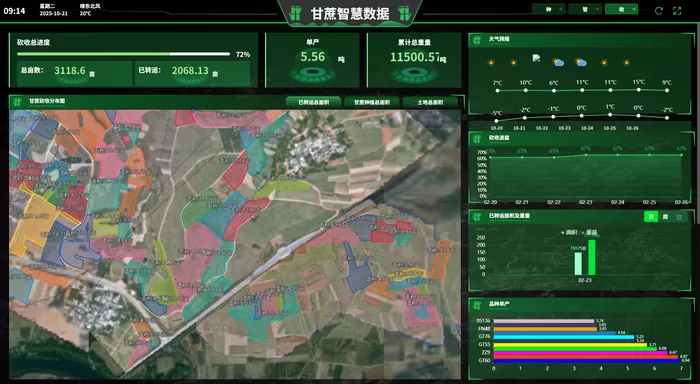
Task: Select the 砍收总进度 progress bar at 72%
Action: (x=124, y=54)
